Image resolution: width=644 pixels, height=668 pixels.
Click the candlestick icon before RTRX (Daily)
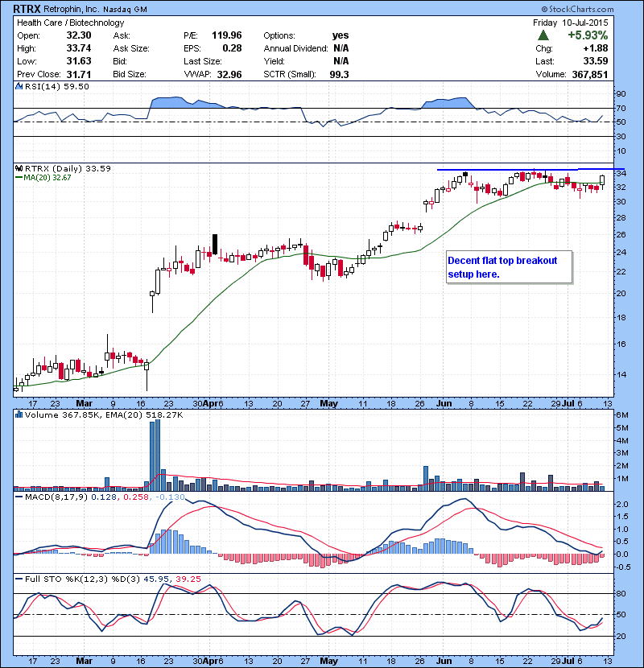click(19, 169)
